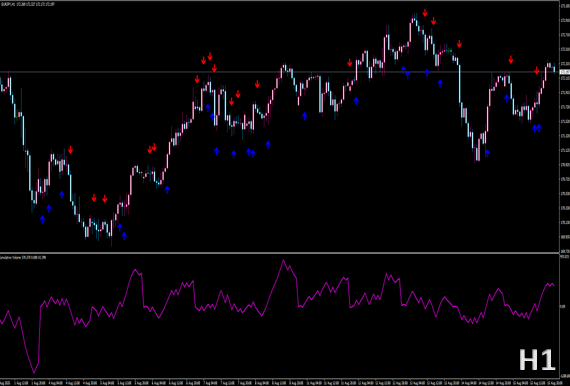Click the large H1 timeframe label
This screenshot has width=570, height=386.
pos(537,360)
